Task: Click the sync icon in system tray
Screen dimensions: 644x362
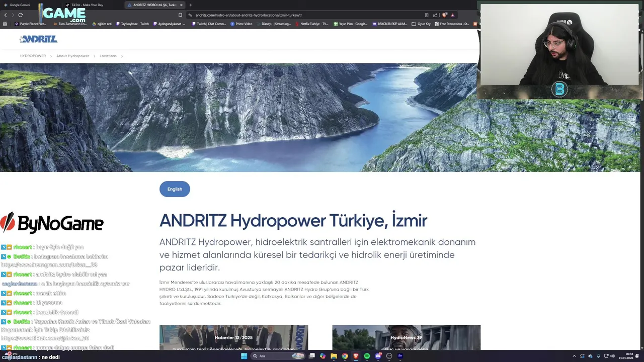Action: (x=582, y=356)
